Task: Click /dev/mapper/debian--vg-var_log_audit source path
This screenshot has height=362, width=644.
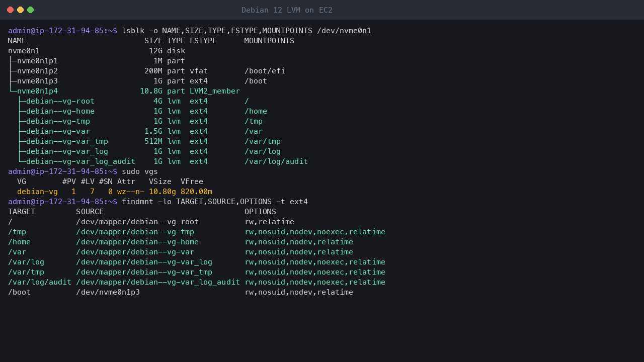Action: [x=158, y=282]
